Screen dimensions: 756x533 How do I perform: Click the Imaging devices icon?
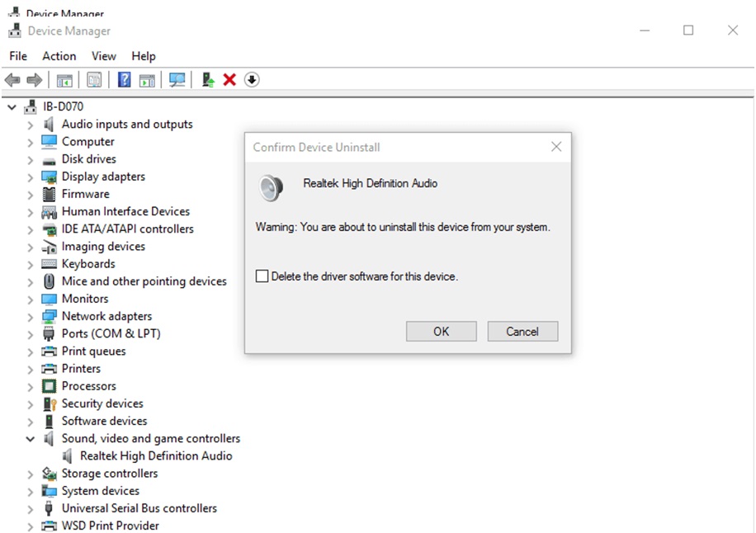(x=49, y=247)
